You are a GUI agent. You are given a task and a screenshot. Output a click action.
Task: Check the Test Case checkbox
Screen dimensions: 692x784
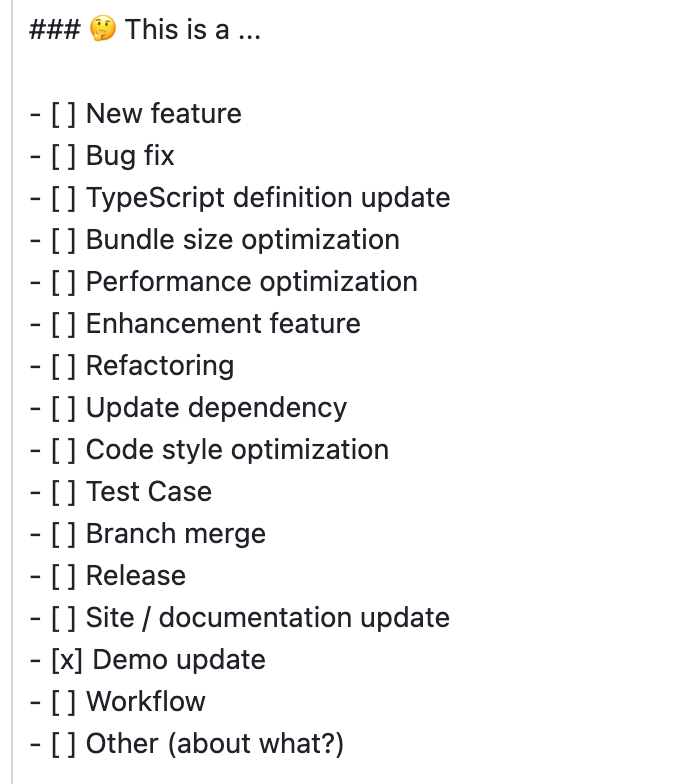(x=63, y=492)
